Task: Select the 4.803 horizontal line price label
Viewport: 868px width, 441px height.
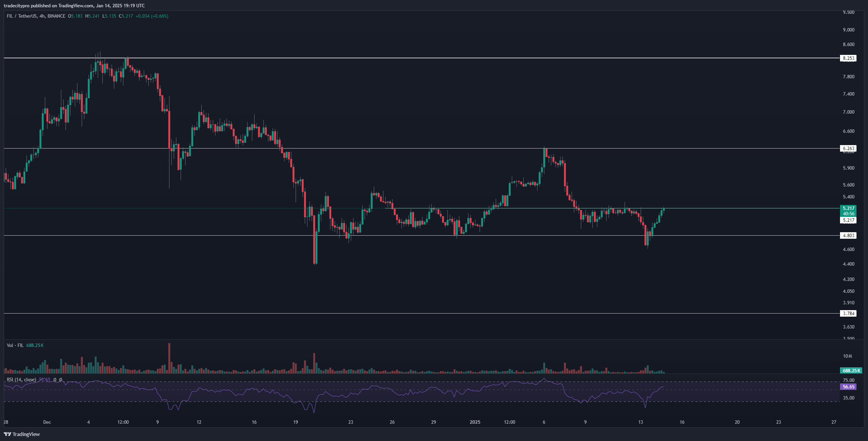Action: 848,235
